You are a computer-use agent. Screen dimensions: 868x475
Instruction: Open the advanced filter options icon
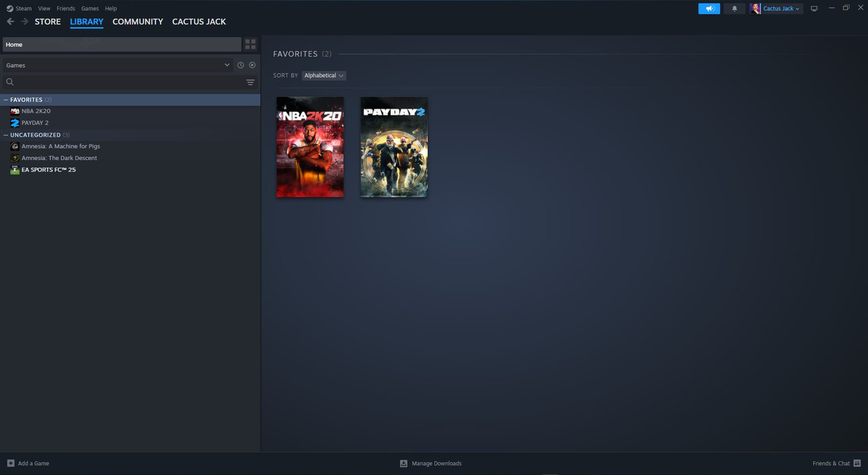coord(250,82)
